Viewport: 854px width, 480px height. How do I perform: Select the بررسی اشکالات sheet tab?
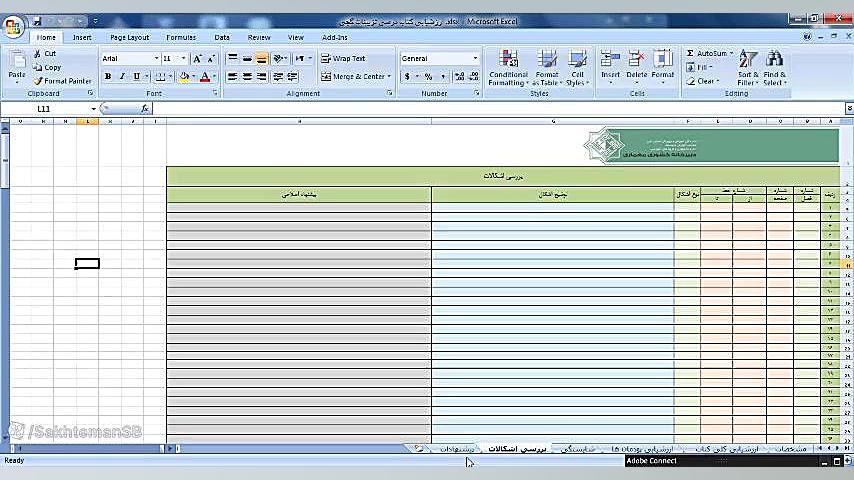517,448
